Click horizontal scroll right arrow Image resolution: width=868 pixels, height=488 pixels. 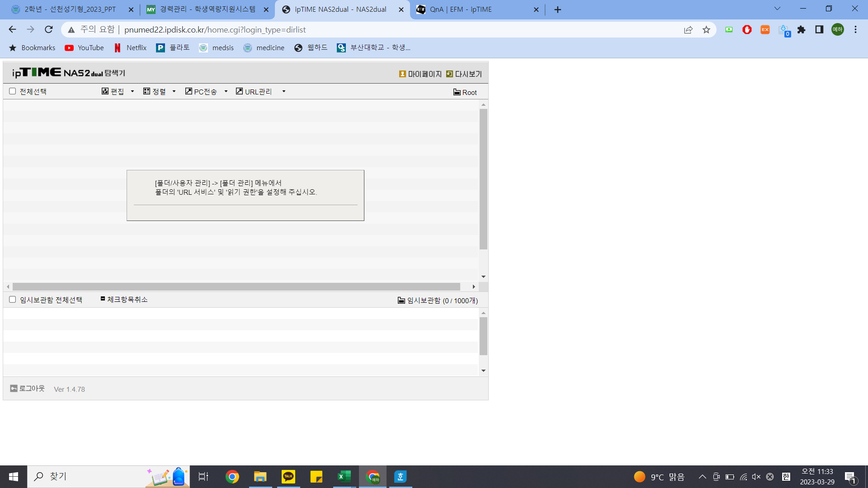(x=474, y=287)
